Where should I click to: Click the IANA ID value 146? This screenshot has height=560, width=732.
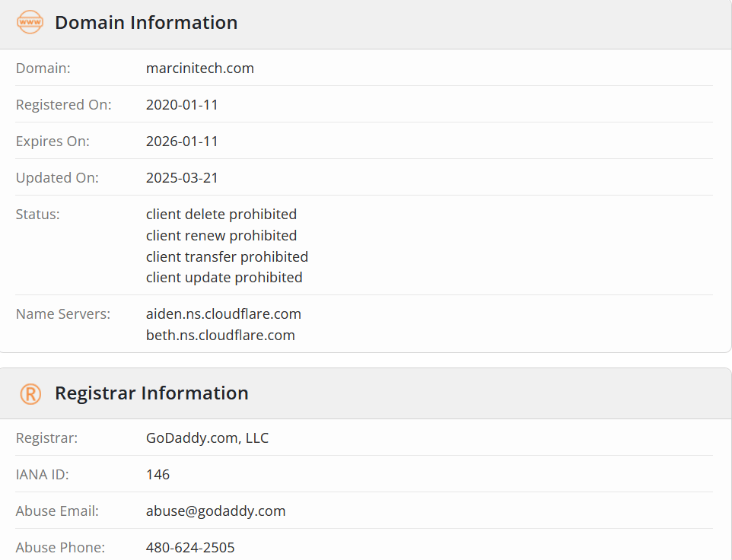(x=158, y=475)
